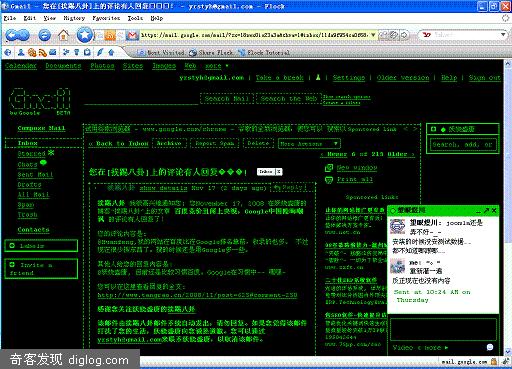Open the Drafts folder
This screenshot has width=512, height=369.
point(29,184)
